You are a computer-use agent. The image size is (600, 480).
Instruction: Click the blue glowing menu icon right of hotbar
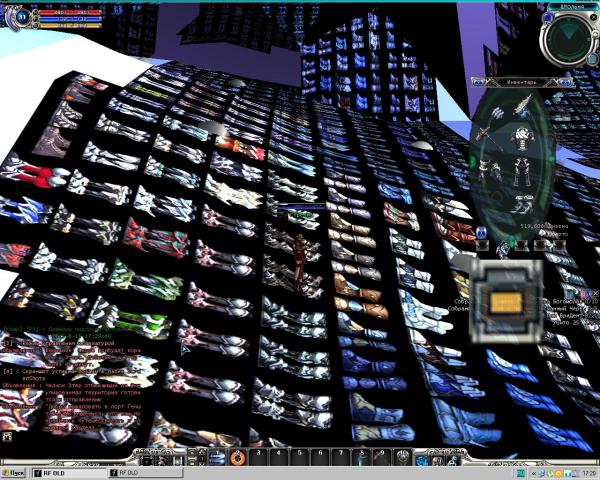click(422, 460)
